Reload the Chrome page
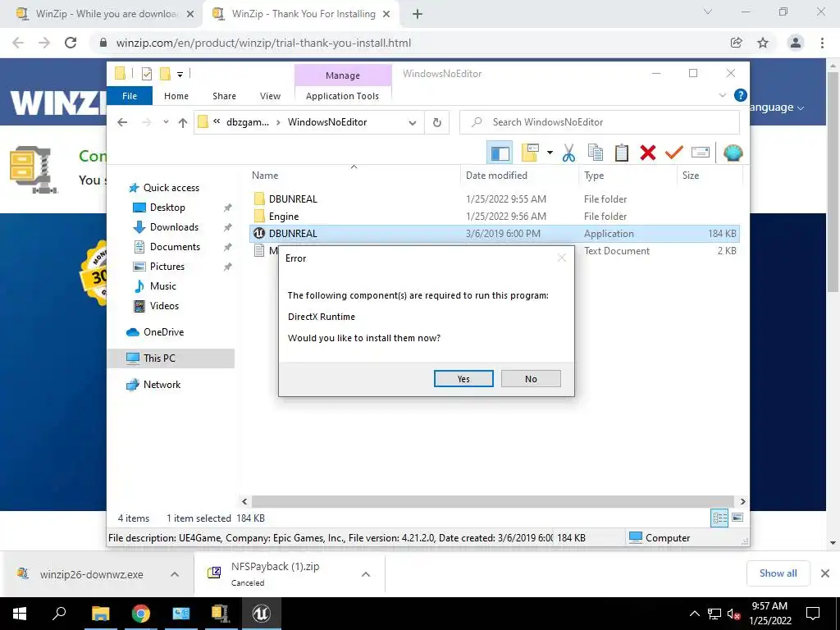 [x=71, y=43]
